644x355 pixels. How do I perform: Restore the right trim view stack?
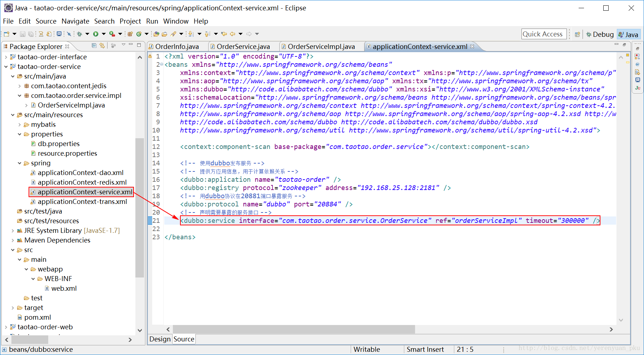pos(638,49)
